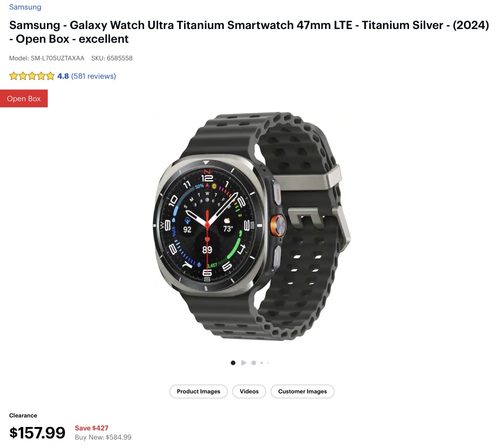504x448 pixels.
Task: Switch to the Videos tab
Action: [249, 391]
